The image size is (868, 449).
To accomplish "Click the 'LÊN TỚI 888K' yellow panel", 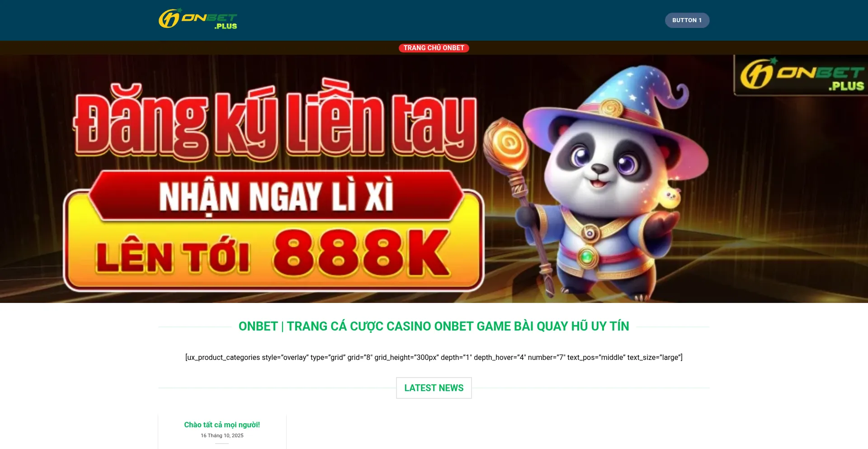I will tap(274, 255).
